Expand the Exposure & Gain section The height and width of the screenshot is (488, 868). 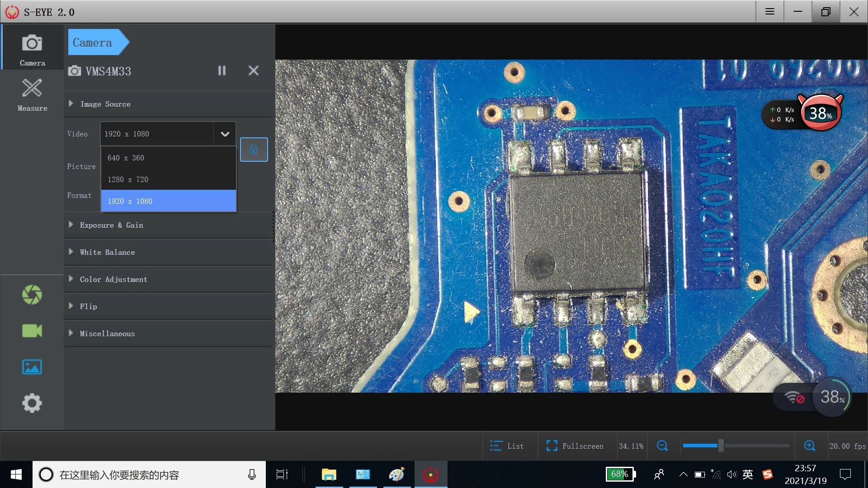(x=111, y=225)
